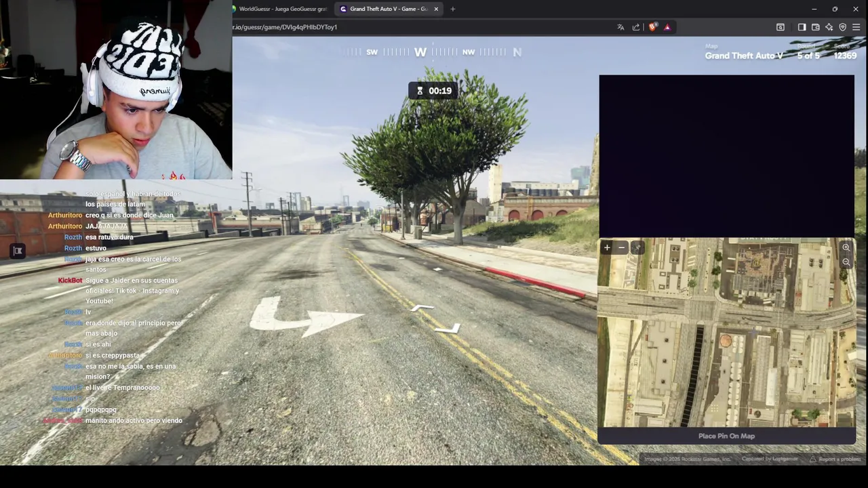Restore down the browser window
Image resolution: width=868 pixels, height=488 pixels.
(x=835, y=9)
